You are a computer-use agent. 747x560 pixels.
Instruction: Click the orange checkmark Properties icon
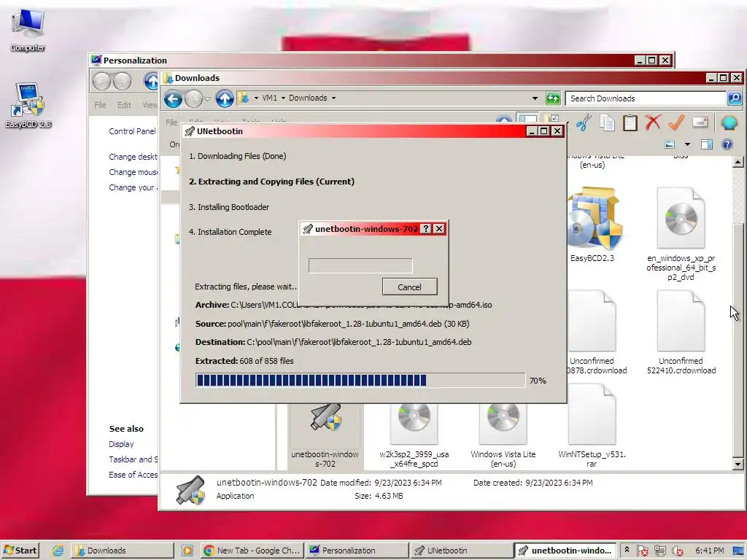pos(676,122)
